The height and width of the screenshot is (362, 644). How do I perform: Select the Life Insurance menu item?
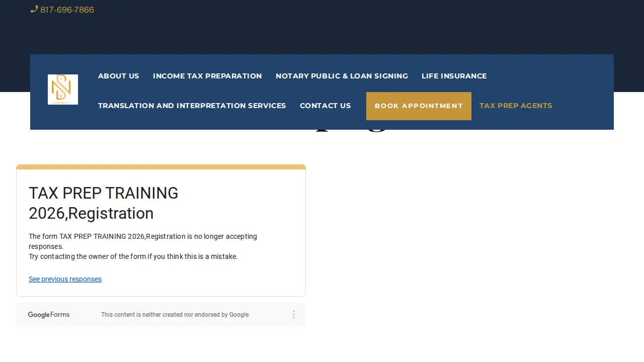pos(454,76)
